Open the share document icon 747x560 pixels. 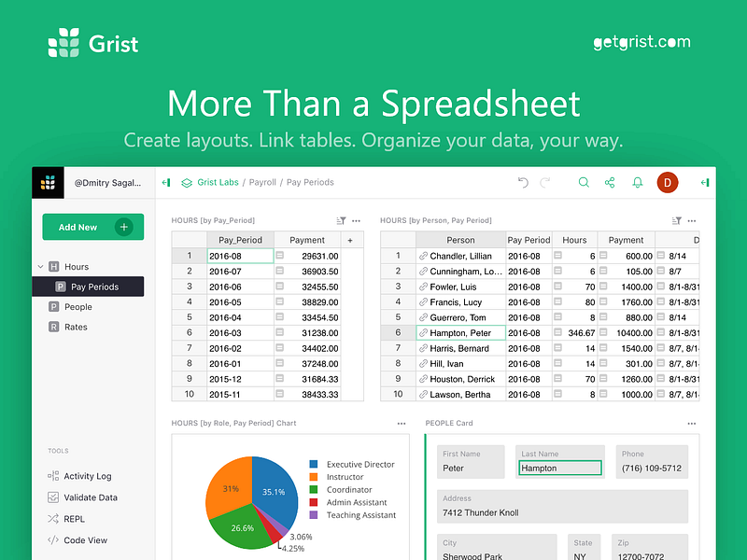click(610, 182)
